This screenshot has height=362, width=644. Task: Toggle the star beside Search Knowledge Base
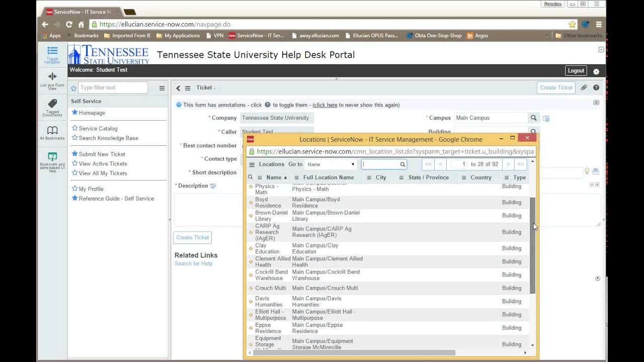(x=74, y=138)
